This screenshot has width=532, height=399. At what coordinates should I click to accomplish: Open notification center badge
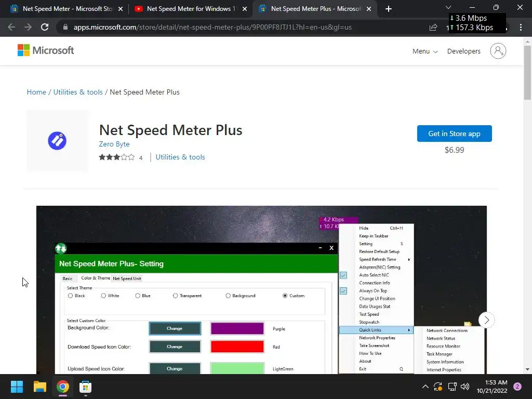pos(517,387)
